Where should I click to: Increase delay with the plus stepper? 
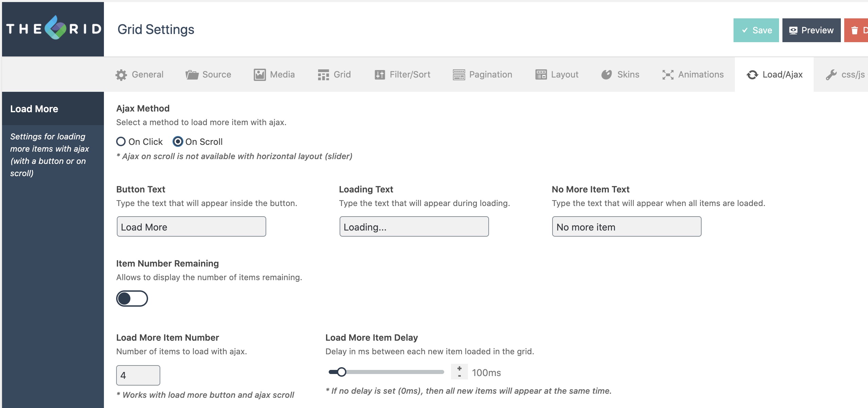point(459,368)
